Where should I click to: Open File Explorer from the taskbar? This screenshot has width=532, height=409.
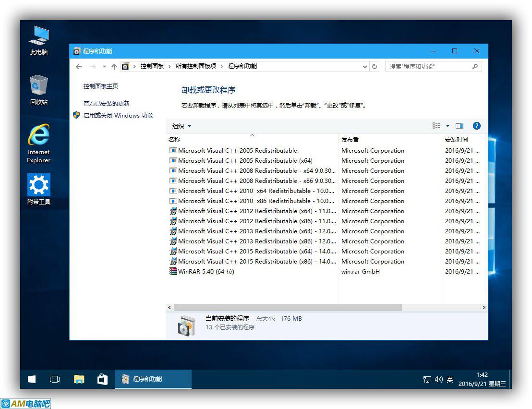[79, 379]
